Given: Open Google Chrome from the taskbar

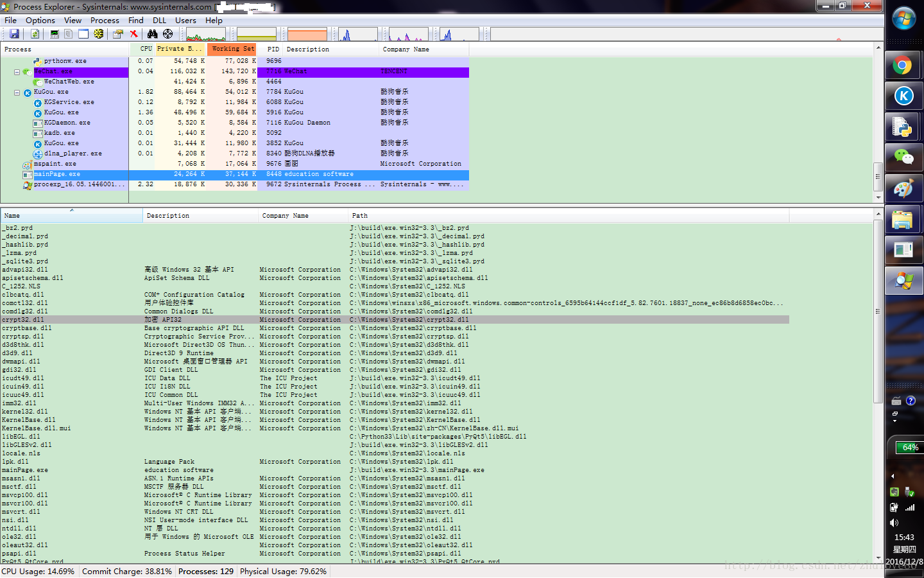Looking at the screenshot, I should tap(903, 66).
